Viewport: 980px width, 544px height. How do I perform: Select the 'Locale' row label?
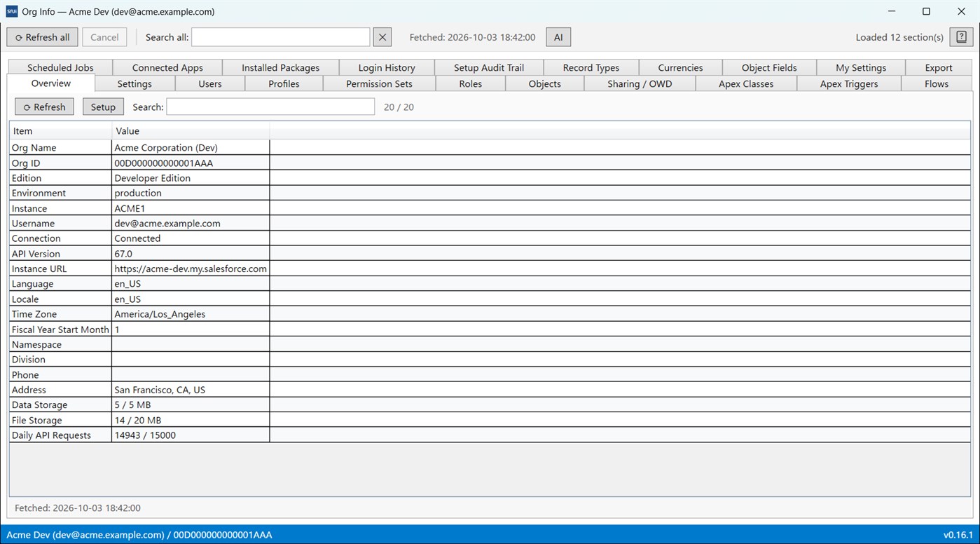(x=60, y=299)
